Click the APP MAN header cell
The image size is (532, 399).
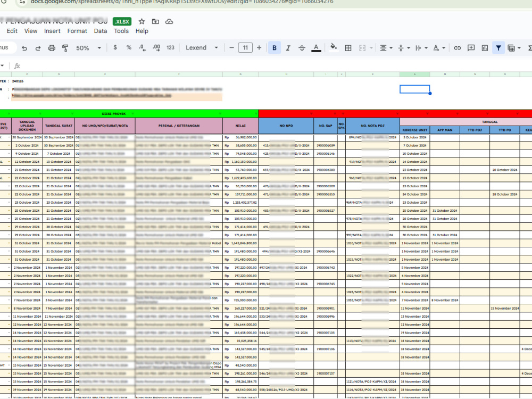(x=445, y=130)
